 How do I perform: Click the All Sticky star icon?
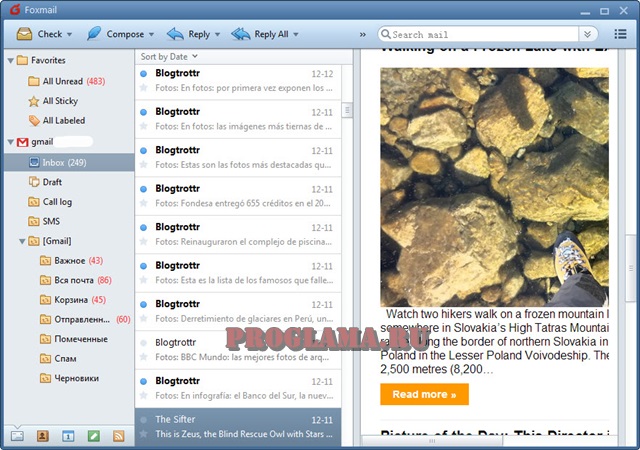click(33, 101)
